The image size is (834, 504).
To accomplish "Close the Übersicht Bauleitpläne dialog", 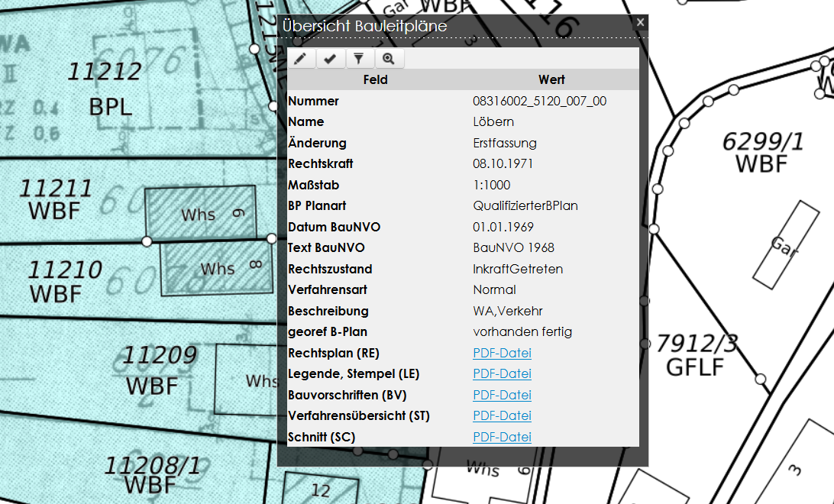I will point(640,22).
